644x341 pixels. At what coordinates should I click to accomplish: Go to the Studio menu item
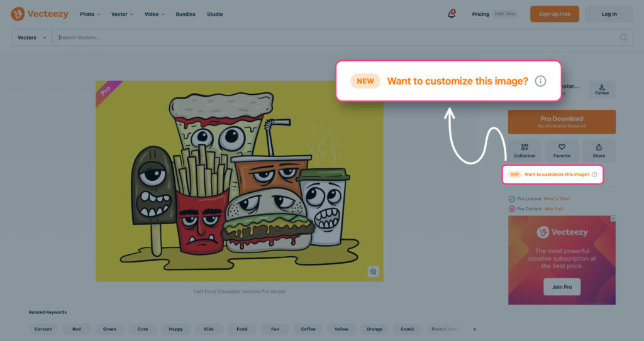click(x=215, y=14)
